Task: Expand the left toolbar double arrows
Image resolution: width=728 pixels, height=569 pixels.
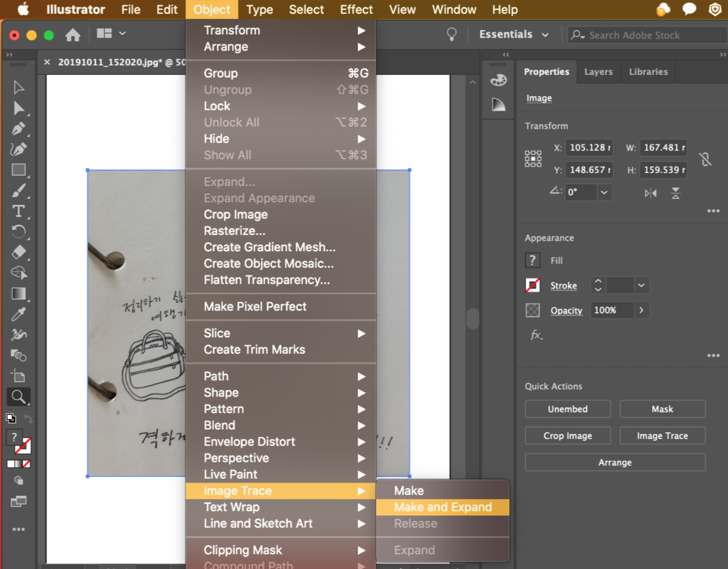Action: pos(9,55)
